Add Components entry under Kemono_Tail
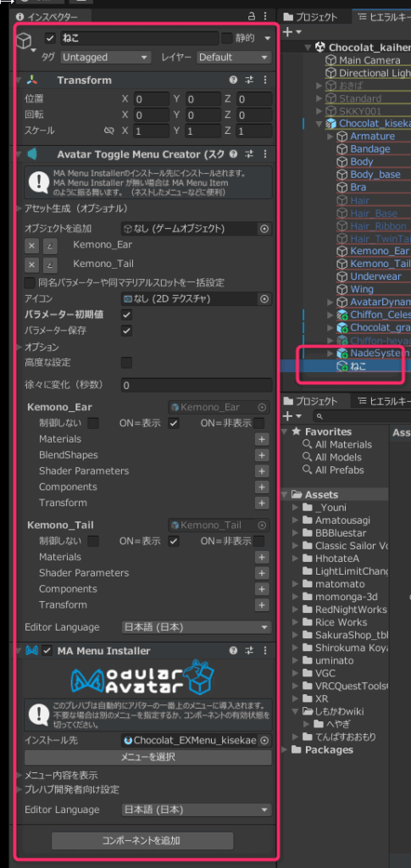 (262, 590)
